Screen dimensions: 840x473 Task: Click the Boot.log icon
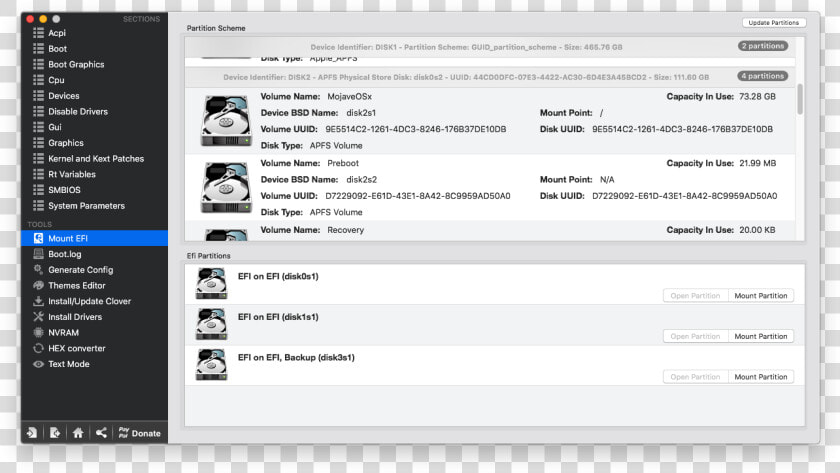(x=38, y=254)
